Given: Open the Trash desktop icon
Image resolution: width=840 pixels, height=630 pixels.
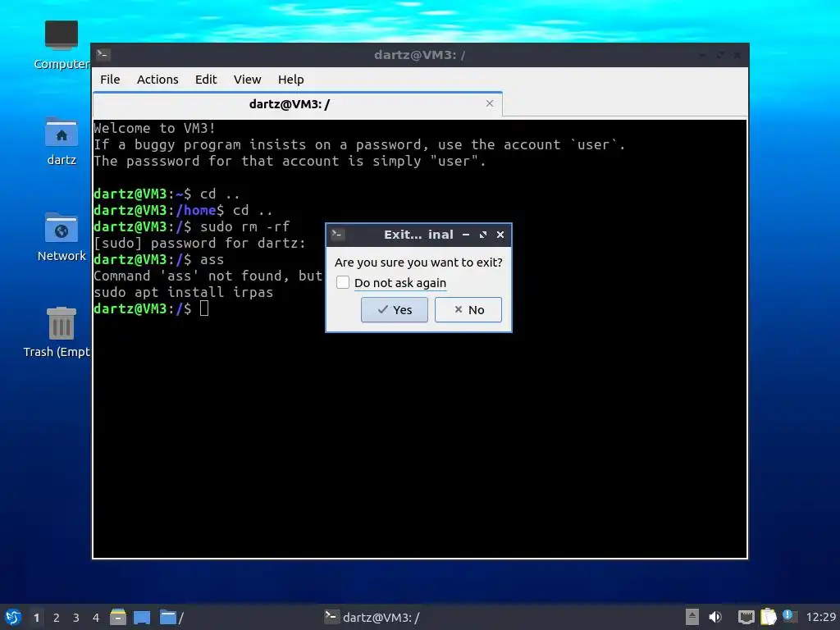Looking at the screenshot, I should [x=57, y=332].
